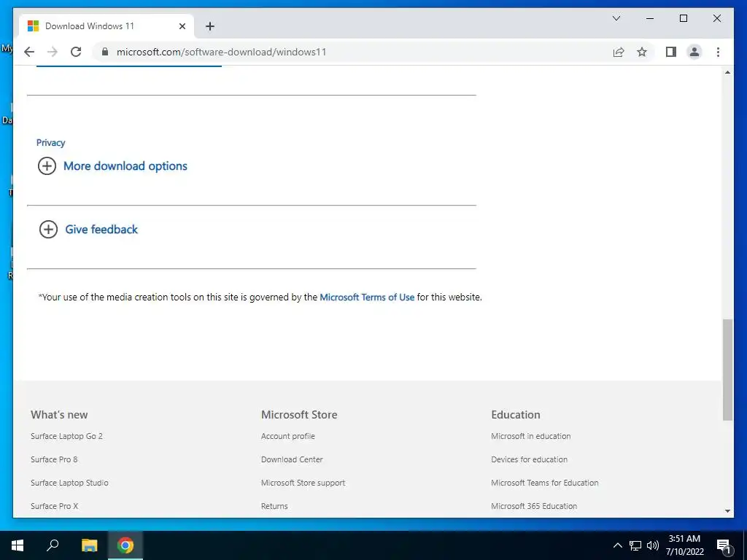The width and height of the screenshot is (747, 560).
Task: Click the Chrome taskbar icon
Action: click(x=125, y=545)
